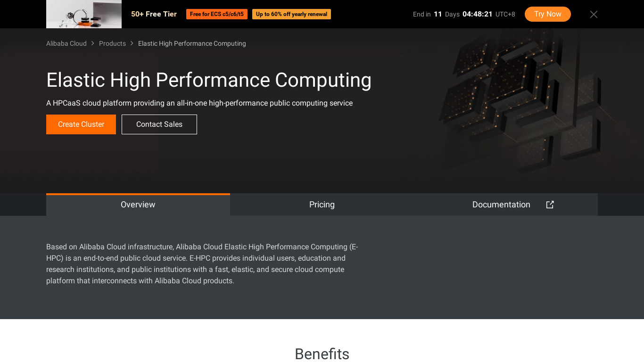
Task: Close the promotional banner with the X icon
Action: 594,15
